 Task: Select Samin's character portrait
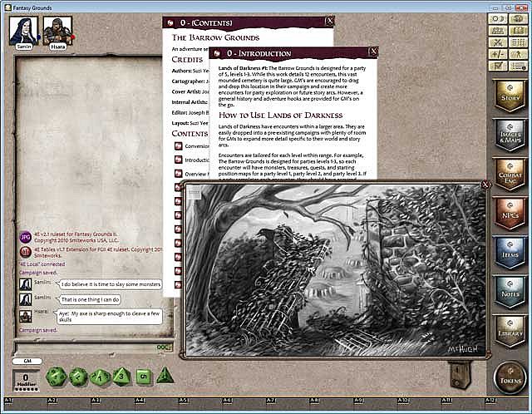point(24,31)
